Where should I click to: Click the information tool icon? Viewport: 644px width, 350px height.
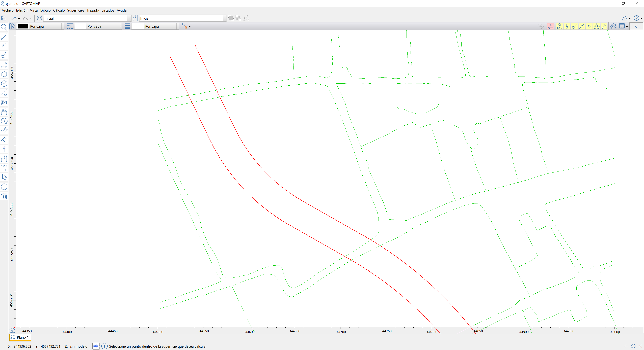click(4, 187)
